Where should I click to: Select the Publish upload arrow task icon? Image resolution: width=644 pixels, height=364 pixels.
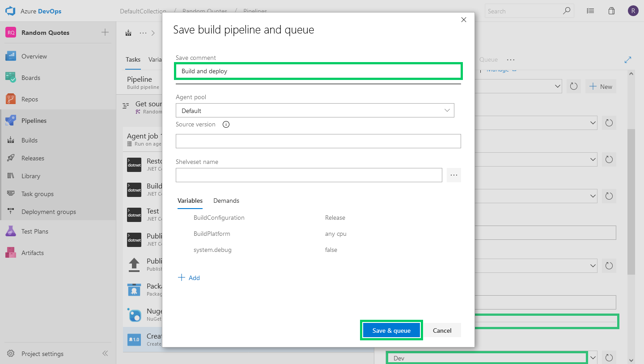[134, 265]
